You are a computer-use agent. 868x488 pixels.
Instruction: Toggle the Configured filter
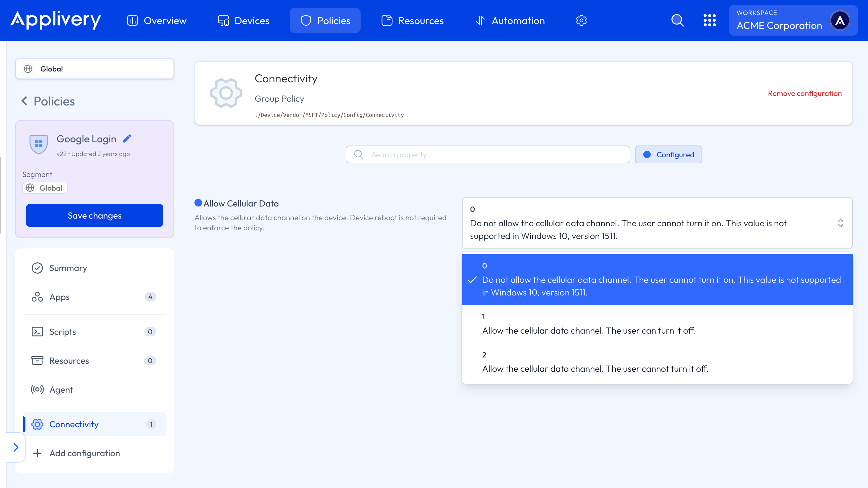click(668, 155)
